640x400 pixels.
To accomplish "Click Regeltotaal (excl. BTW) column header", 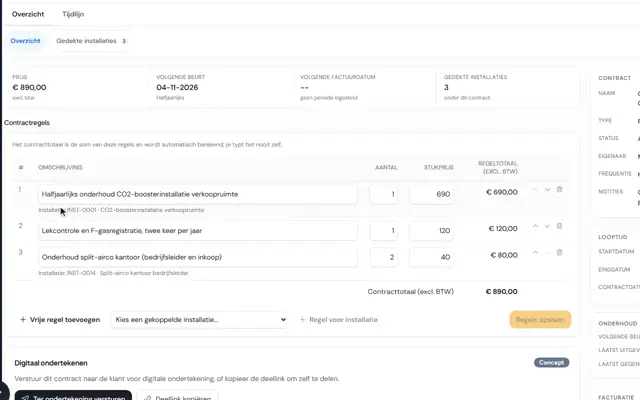I will (498, 167).
